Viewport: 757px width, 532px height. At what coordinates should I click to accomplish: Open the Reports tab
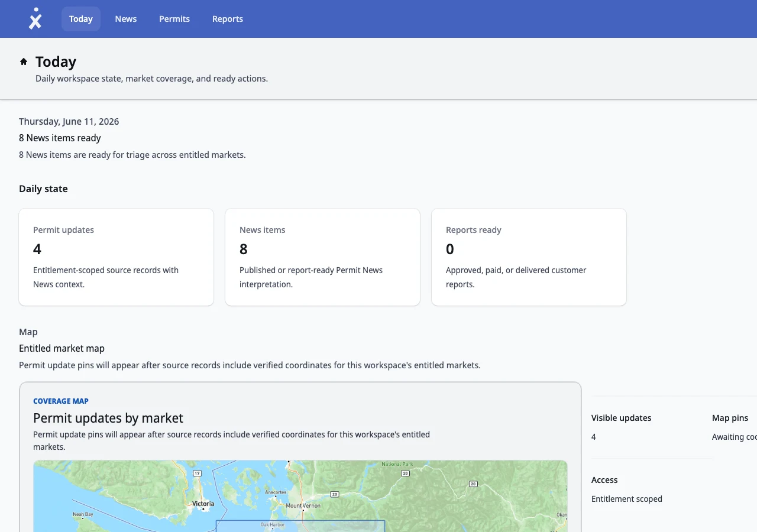click(x=228, y=19)
